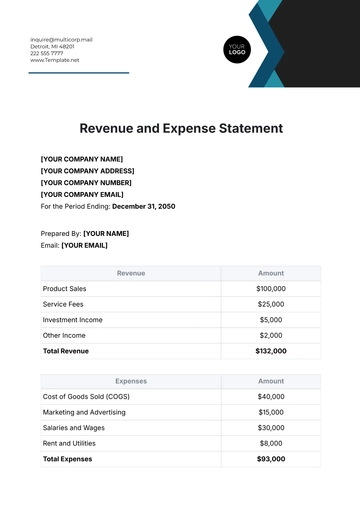Click the Expenses table header
Viewport: 360px width, 509px height.
131,381
